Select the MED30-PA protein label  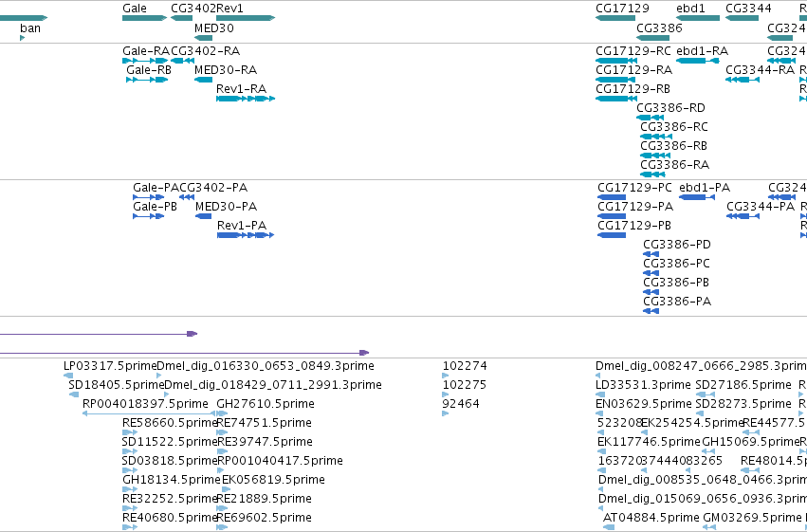click(x=227, y=207)
